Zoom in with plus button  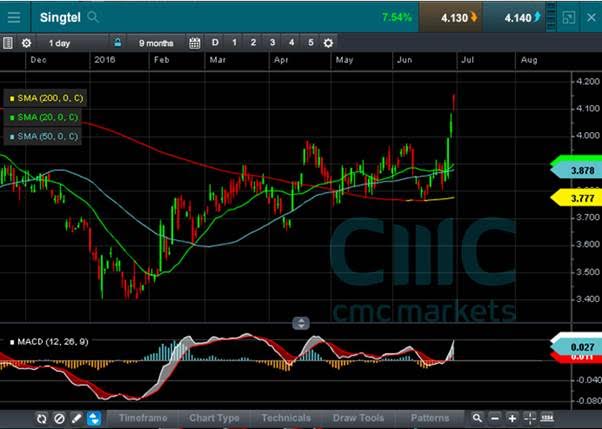click(x=512, y=418)
